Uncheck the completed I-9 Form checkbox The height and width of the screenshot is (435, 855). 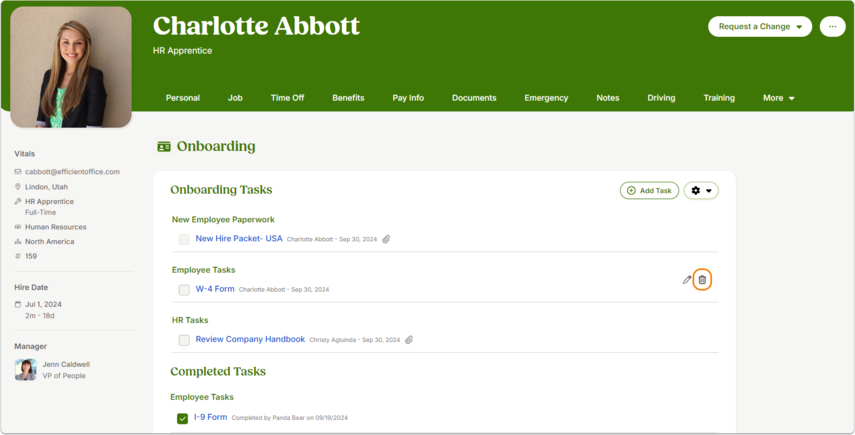(x=183, y=418)
